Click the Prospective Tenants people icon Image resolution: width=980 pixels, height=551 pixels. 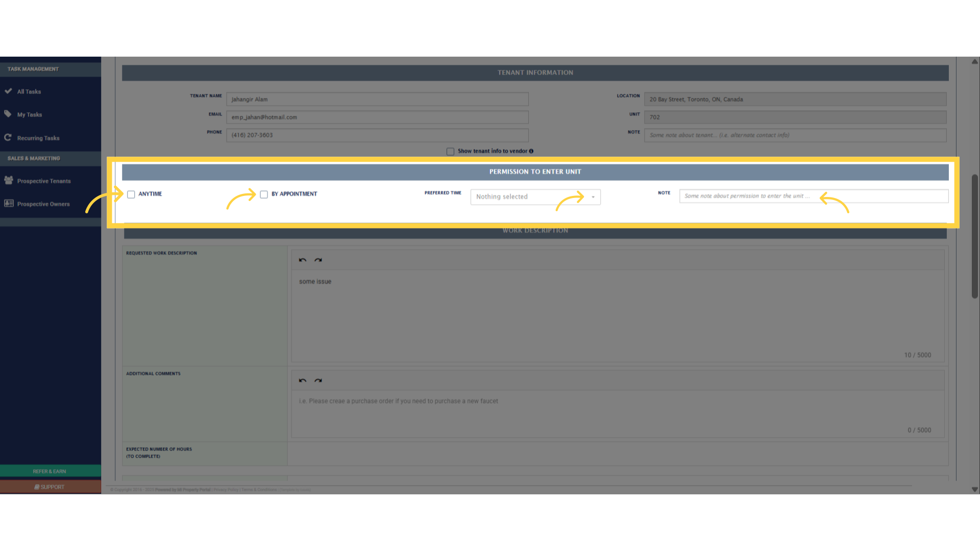(8, 181)
